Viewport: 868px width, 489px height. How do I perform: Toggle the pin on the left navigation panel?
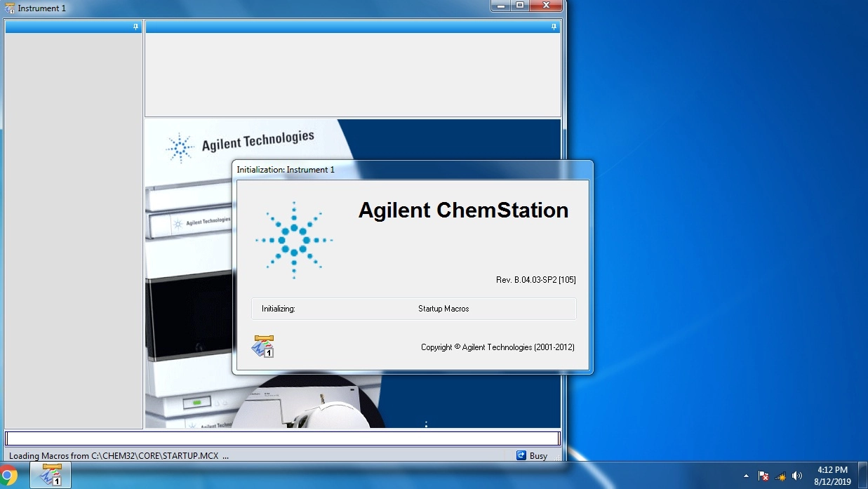point(136,27)
